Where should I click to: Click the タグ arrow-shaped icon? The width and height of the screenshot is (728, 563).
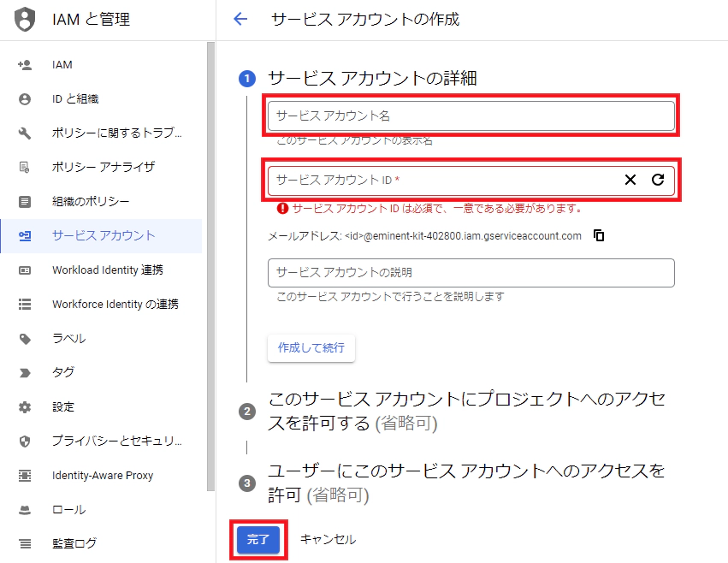(25, 372)
